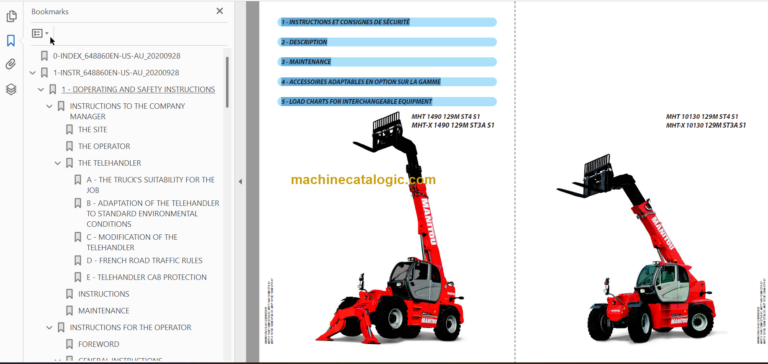Click the MHT-X 10130 129M ST3A S1 label
Viewport: 768px width, 364px height.
coord(706,125)
